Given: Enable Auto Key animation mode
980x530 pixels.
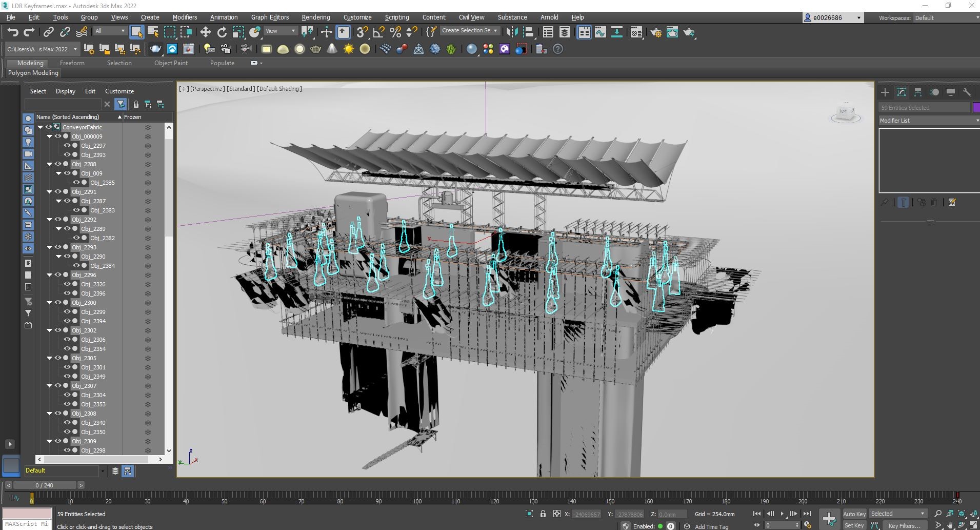Looking at the screenshot, I should pyautogui.click(x=854, y=514).
